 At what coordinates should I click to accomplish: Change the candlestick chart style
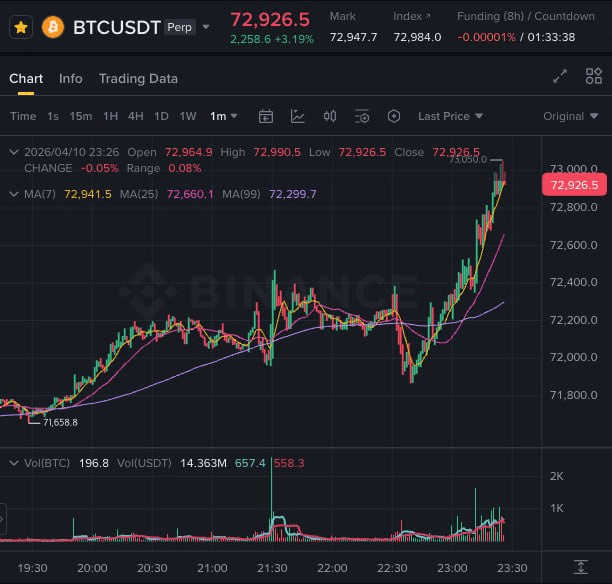pyautogui.click(x=330, y=116)
